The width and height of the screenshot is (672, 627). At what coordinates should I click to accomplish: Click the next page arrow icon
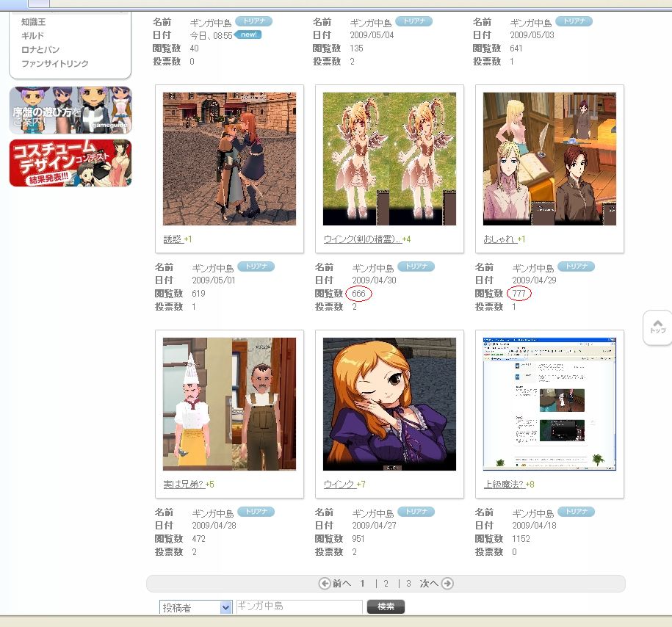(447, 584)
